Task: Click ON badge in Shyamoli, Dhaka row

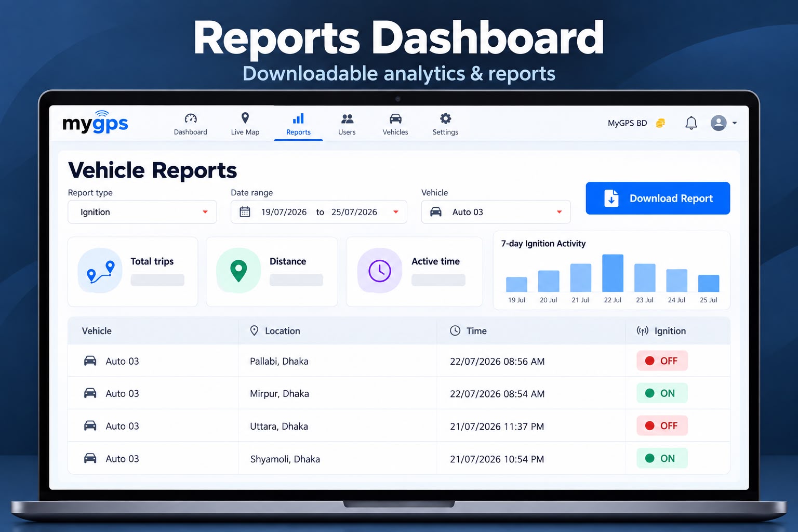Action: pos(662,458)
